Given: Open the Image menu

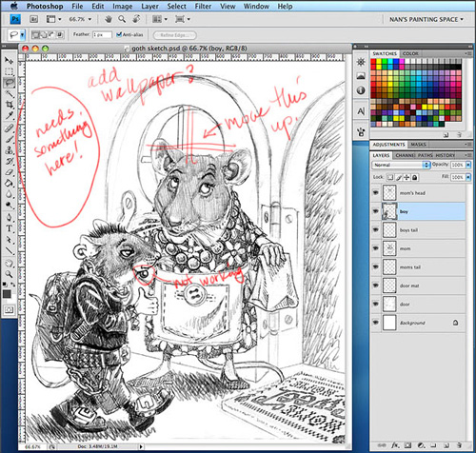Looking at the screenshot, I should (122, 6).
